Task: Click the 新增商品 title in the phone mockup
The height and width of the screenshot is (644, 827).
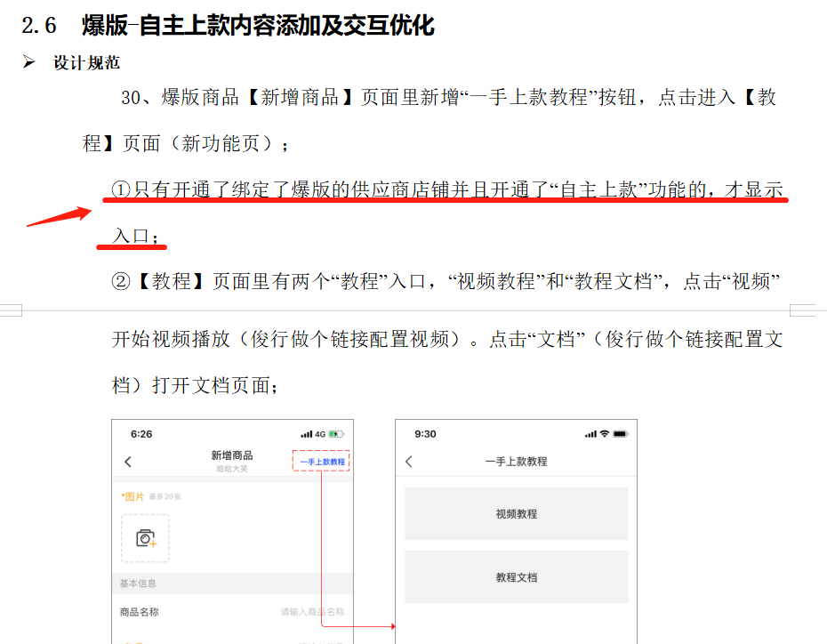Action: tap(231, 455)
